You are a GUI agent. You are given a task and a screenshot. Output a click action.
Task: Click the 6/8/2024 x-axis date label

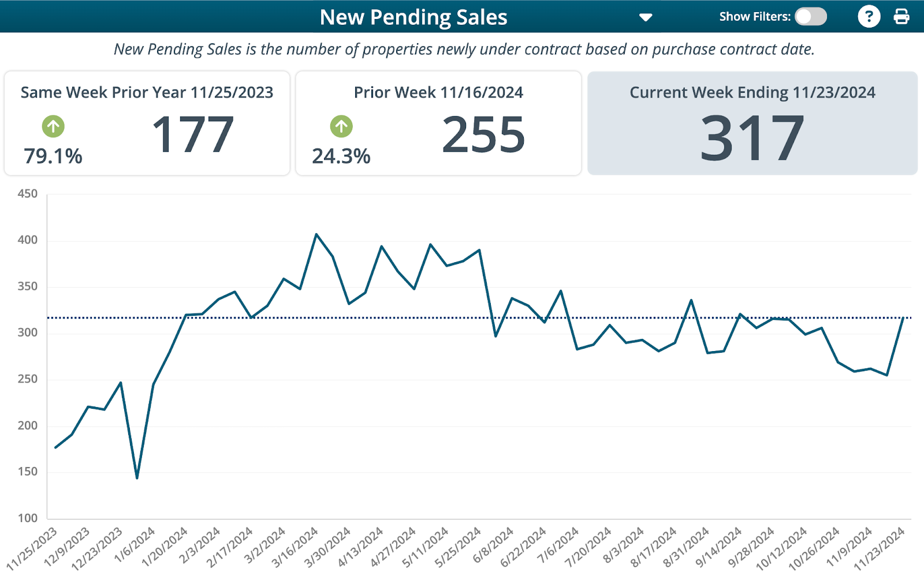point(494,544)
